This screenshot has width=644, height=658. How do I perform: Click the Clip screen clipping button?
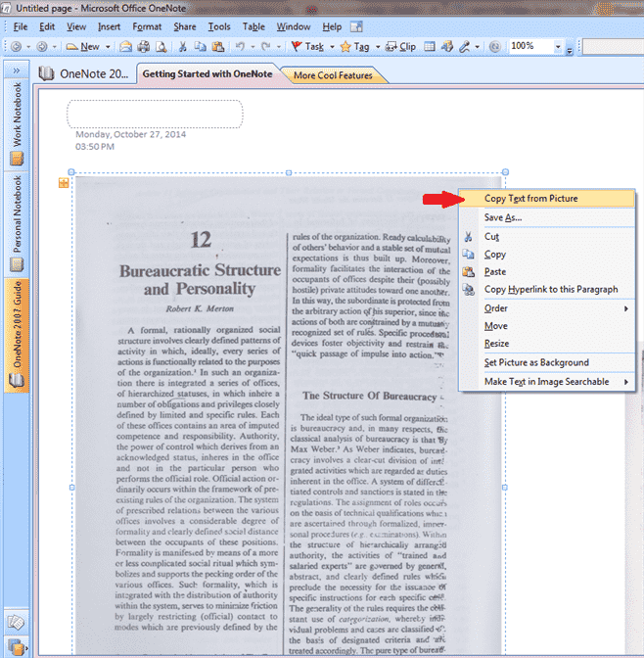[400, 47]
